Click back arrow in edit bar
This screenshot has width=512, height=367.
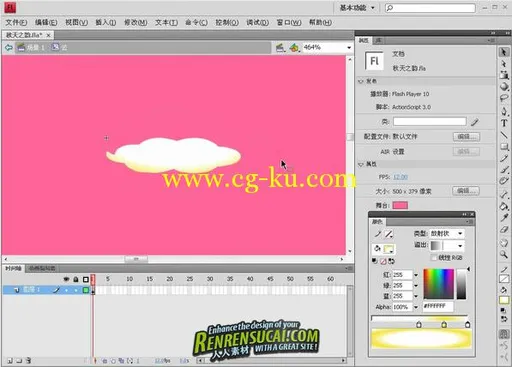click(x=8, y=48)
